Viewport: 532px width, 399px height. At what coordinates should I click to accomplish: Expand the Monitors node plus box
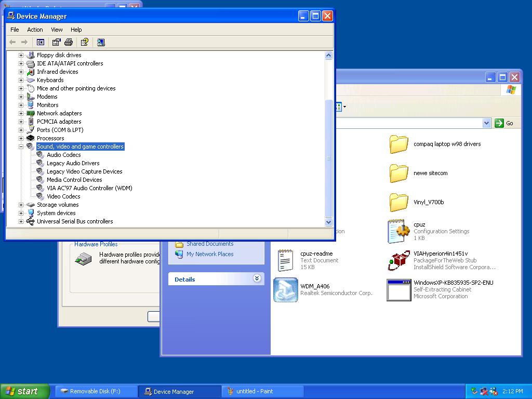tap(21, 105)
